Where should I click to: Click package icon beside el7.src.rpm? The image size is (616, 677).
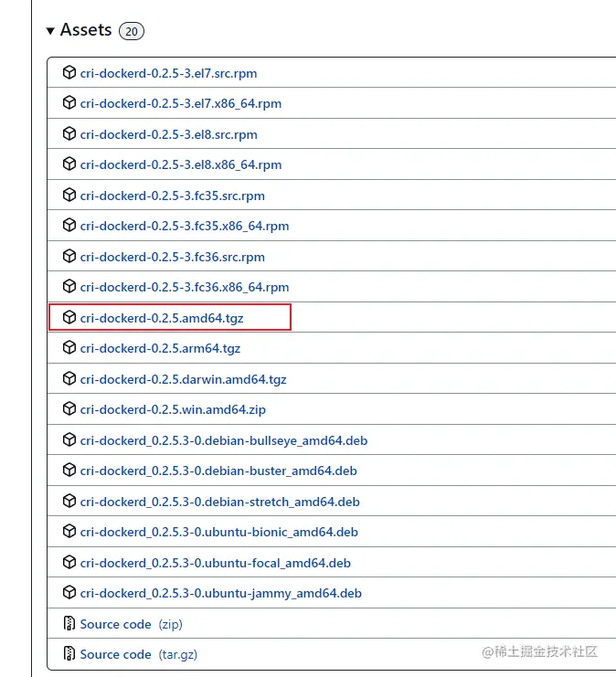pyautogui.click(x=69, y=72)
